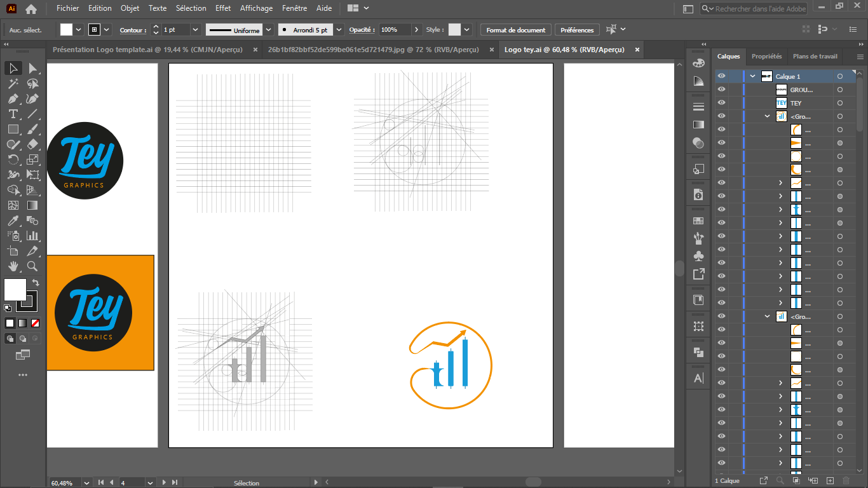
Task: Select the Scale tool
Action: [x=32, y=160]
